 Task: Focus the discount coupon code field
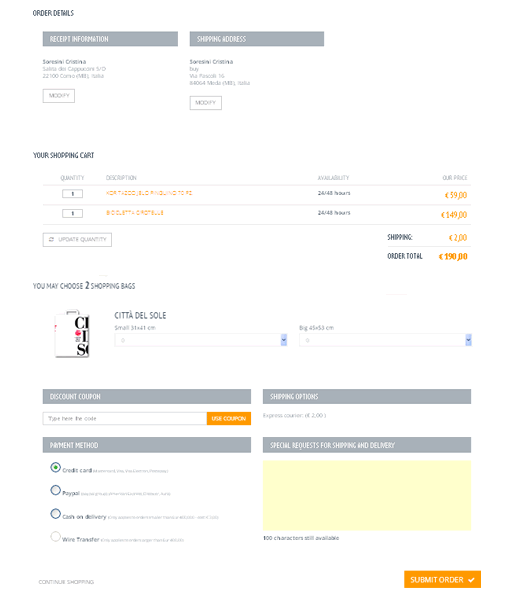pos(125,418)
